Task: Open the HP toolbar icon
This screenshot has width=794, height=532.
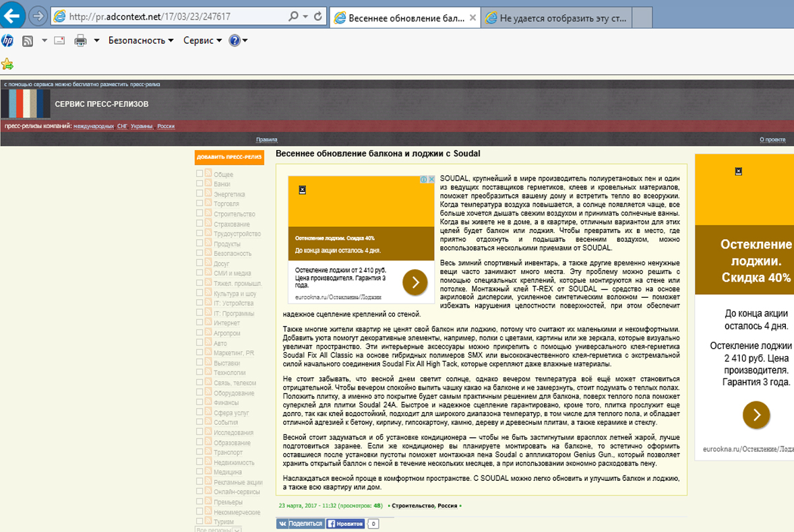Action: (x=7, y=40)
